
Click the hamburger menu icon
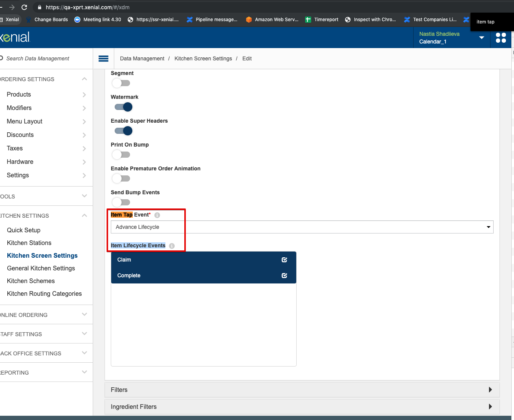[103, 58]
